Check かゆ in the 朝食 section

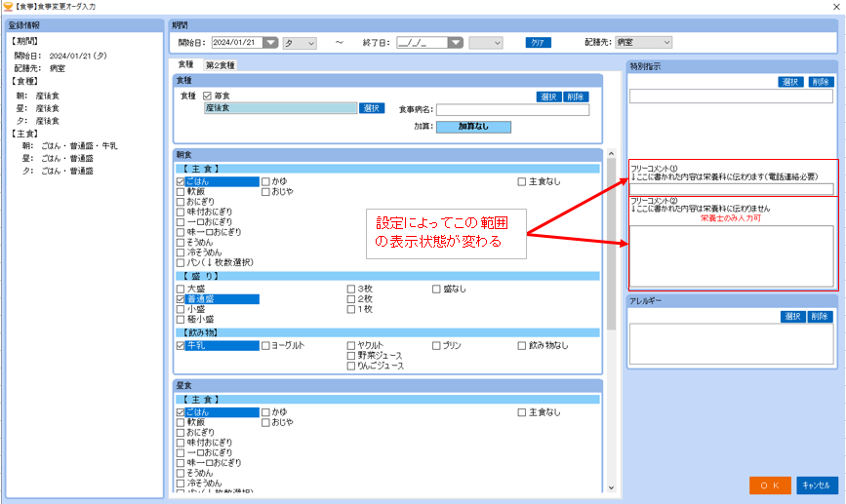point(265,181)
